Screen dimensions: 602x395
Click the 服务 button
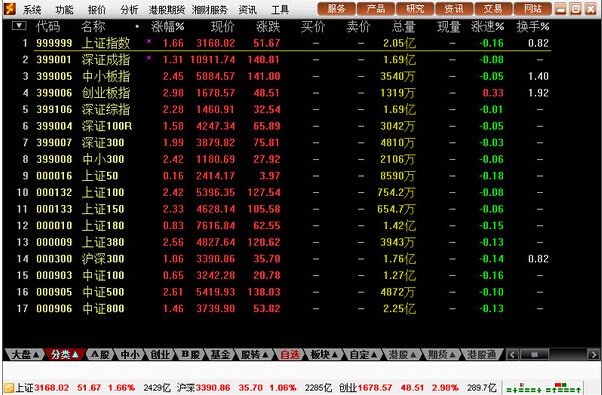click(337, 8)
